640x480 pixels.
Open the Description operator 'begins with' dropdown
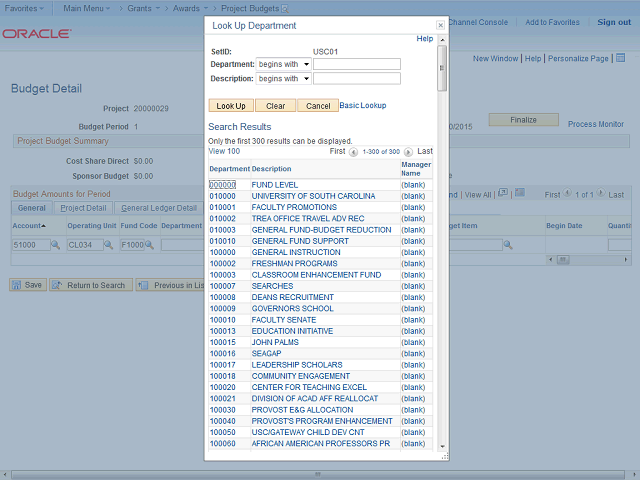tap(283, 78)
